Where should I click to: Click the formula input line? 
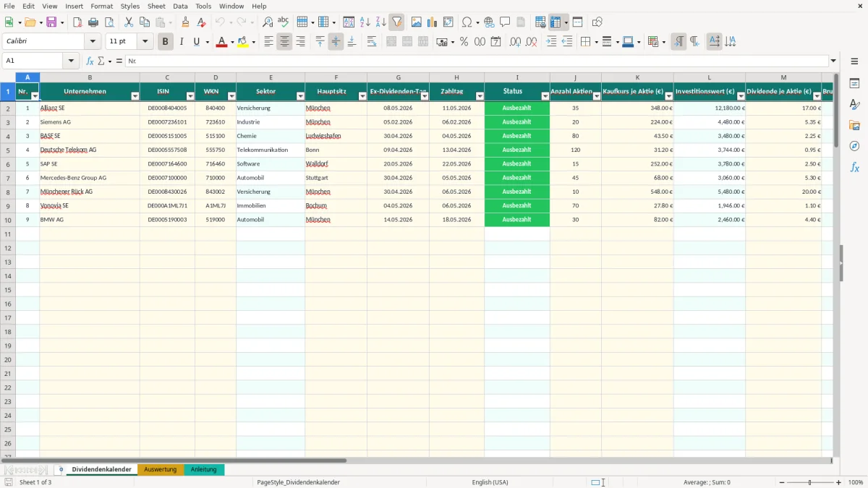(477, 61)
